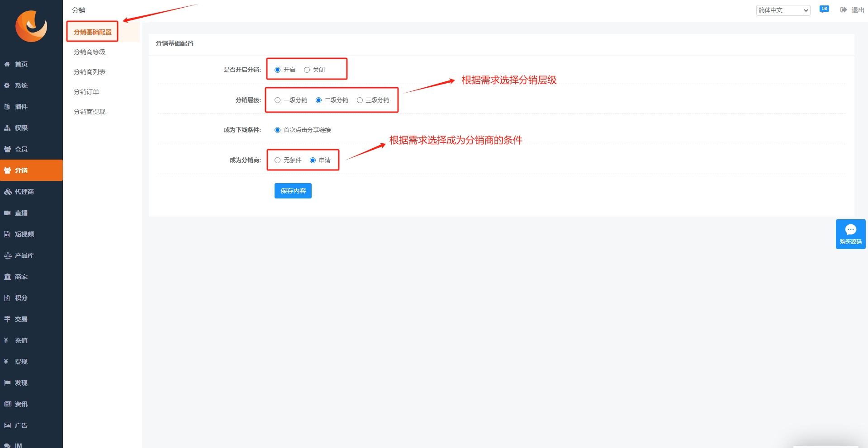Click the home icon beside 首页
This screenshot has height=448, width=868.
[7, 64]
